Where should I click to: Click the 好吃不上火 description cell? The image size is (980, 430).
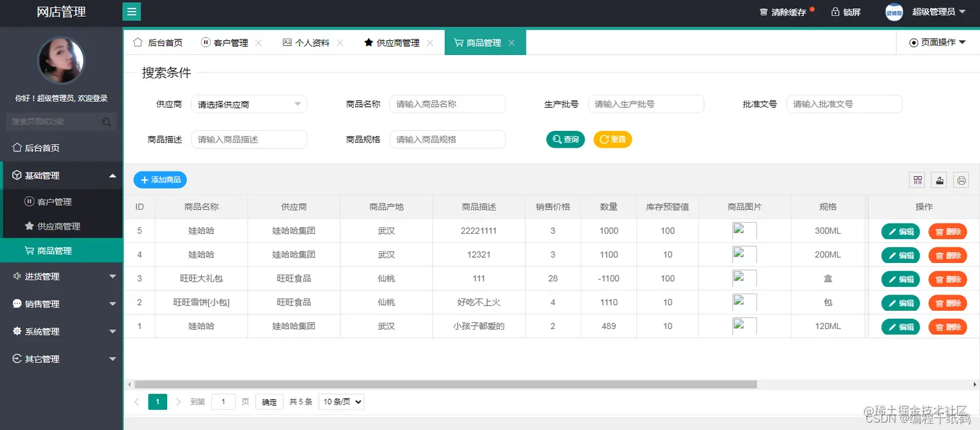click(479, 302)
